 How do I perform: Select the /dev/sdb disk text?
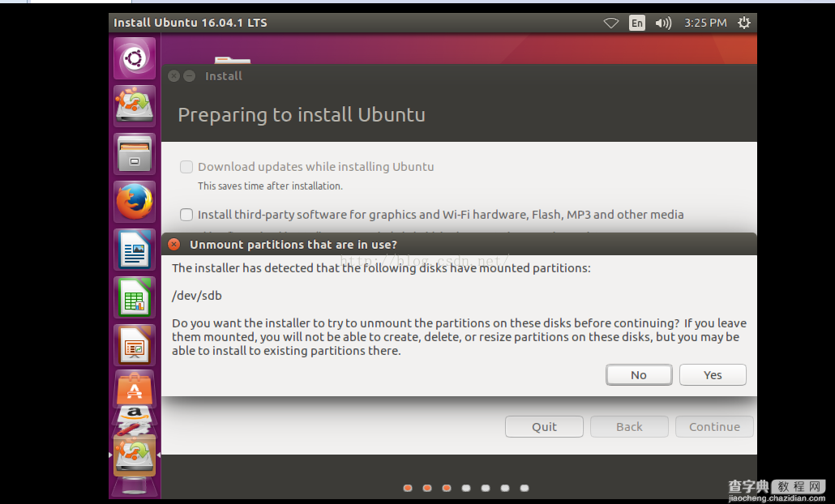click(197, 296)
